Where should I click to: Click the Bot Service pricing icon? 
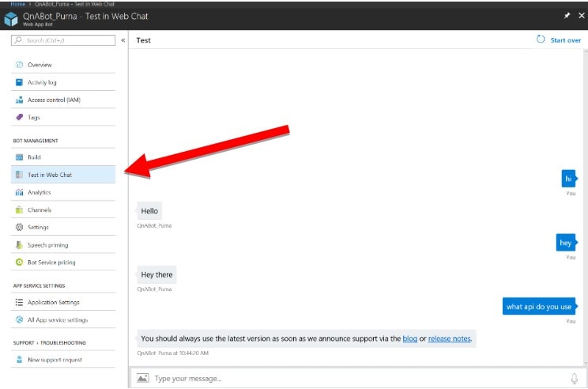[x=19, y=262]
